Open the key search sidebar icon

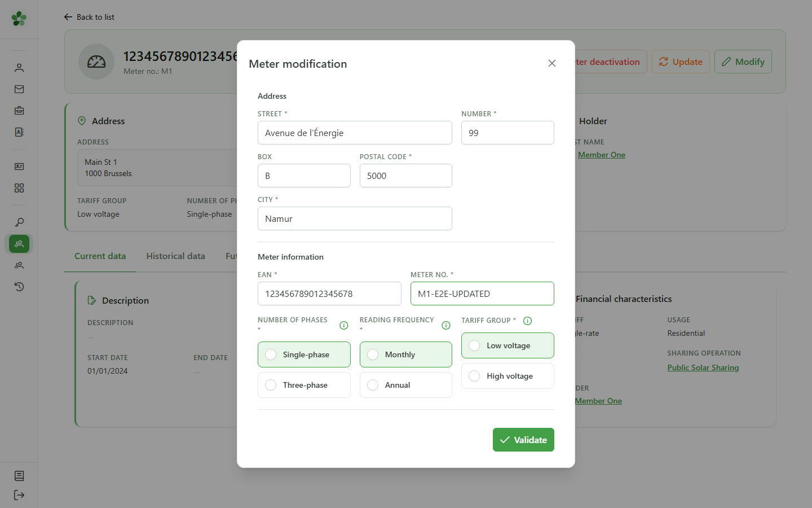19,222
